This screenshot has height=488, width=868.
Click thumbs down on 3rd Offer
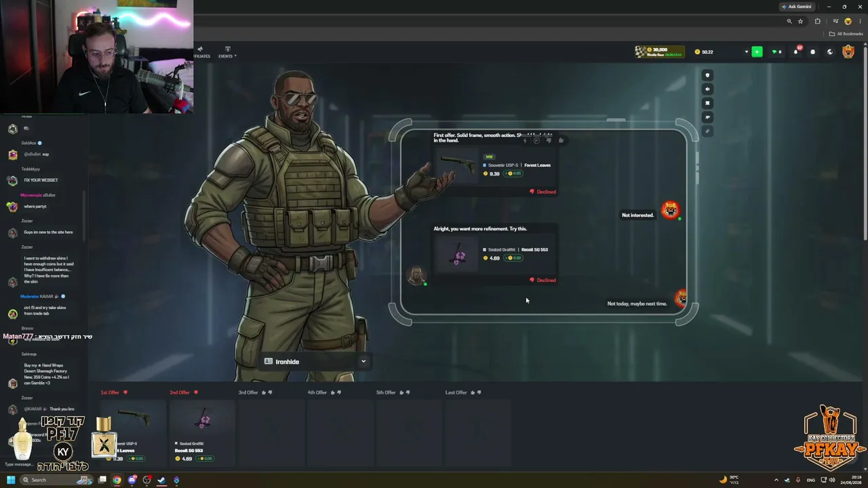270,392
